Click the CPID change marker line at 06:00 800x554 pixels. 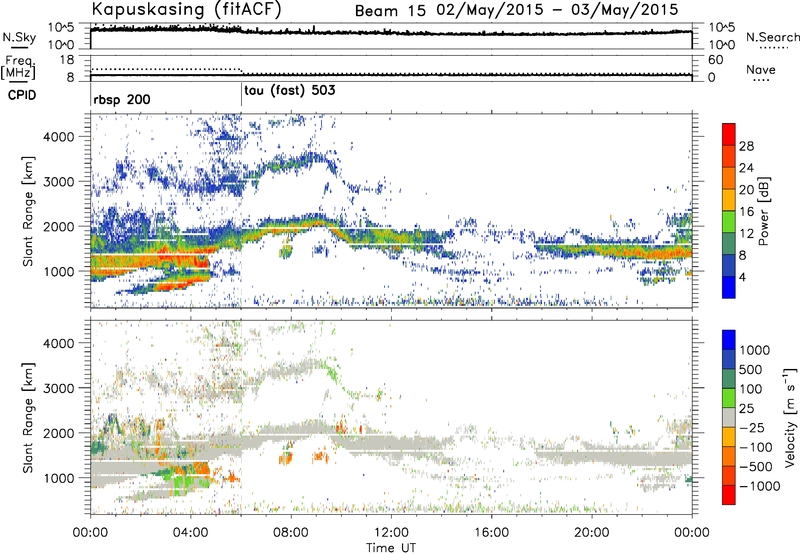tap(241, 95)
